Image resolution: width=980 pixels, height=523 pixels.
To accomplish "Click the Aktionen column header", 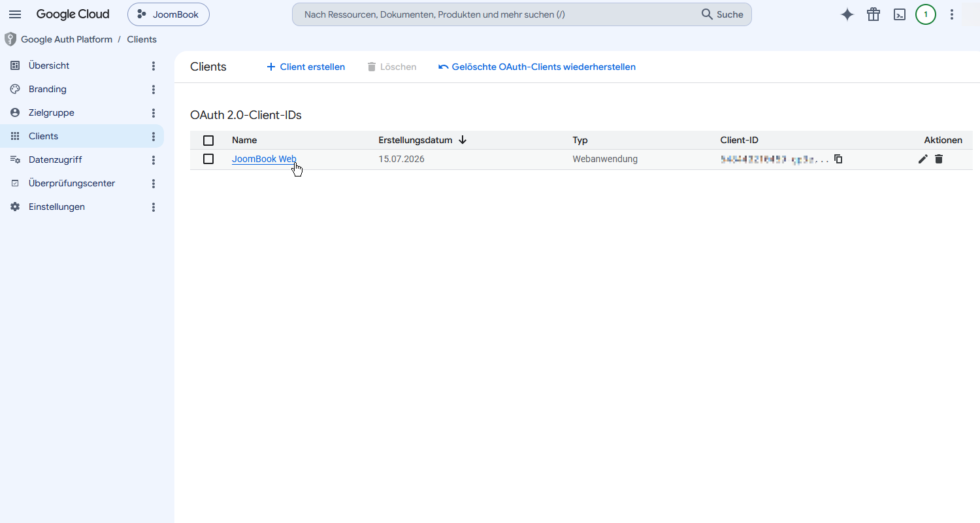I will [943, 140].
